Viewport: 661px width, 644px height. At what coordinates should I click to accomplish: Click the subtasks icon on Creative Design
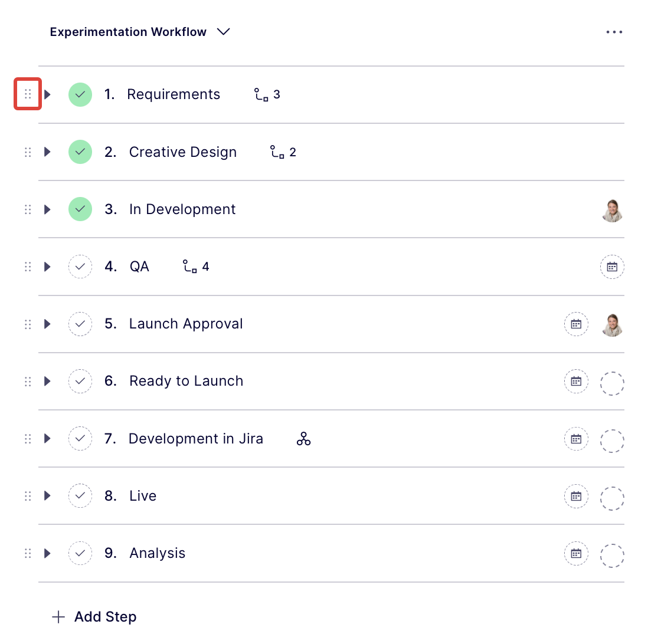click(283, 152)
